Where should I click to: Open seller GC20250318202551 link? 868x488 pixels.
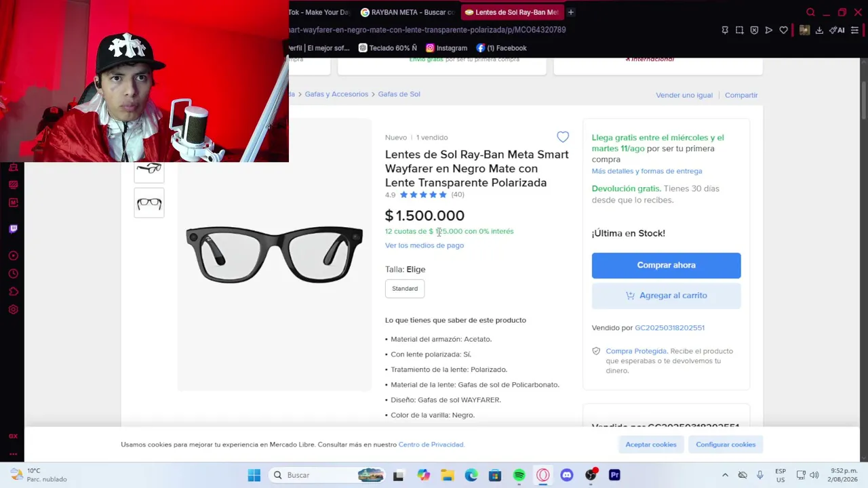tap(669, 328)
